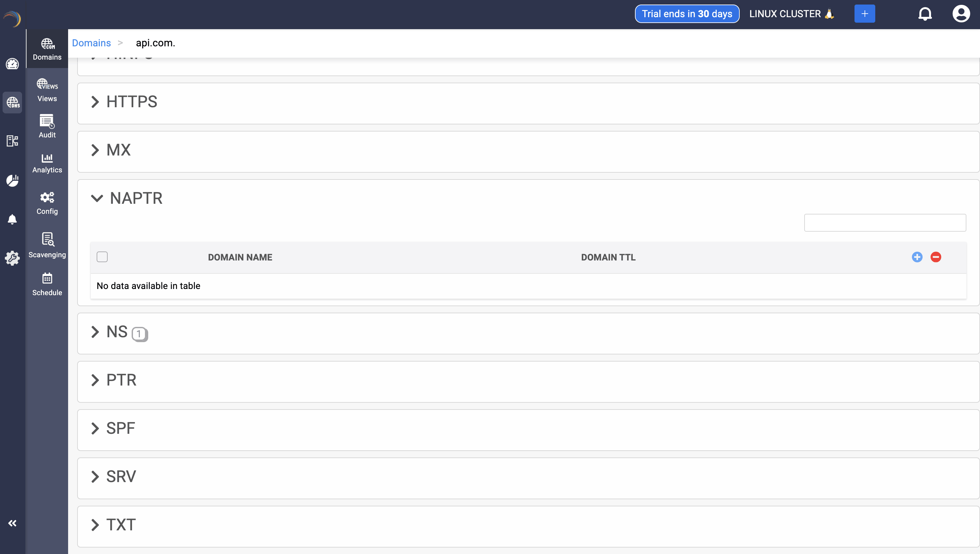
Task: Expand the TXT records section
Action: 95,525
